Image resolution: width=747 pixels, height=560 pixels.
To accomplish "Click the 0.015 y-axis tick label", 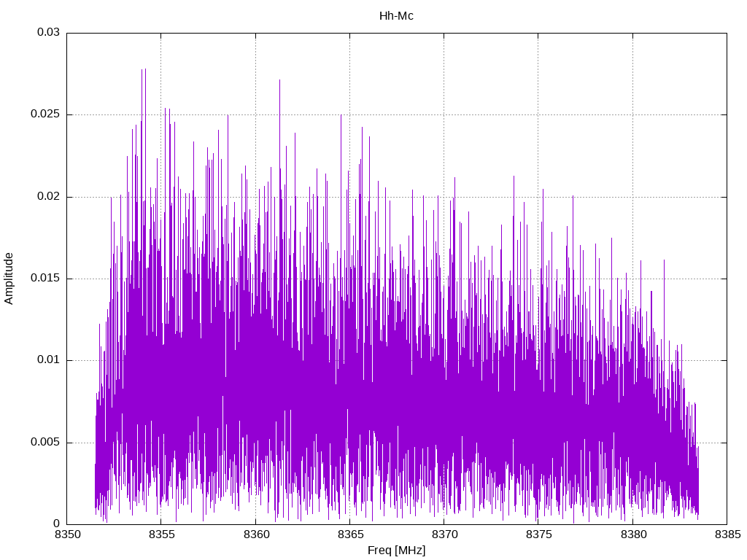I will [46, 278].
